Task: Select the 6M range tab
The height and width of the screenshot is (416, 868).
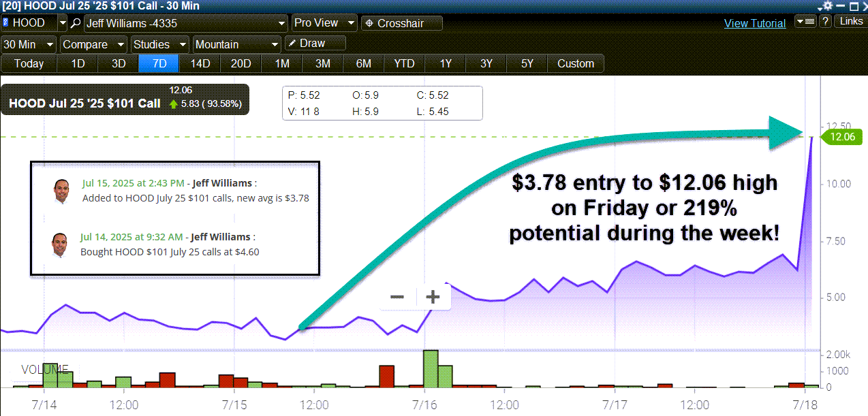Action: 364,63
